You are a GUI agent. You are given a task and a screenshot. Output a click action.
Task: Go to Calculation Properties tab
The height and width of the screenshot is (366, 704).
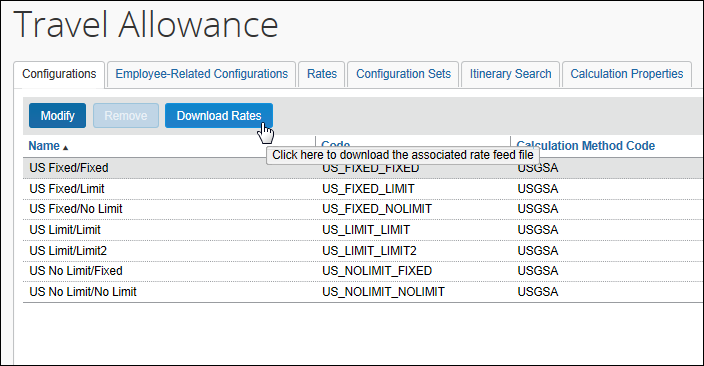click(x=627, y=74)
